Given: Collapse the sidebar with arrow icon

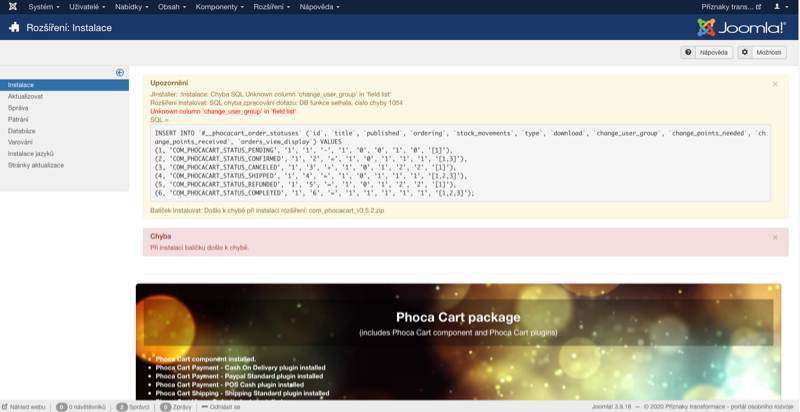Looking at the screenshot, I should click(x=120, y=73).
